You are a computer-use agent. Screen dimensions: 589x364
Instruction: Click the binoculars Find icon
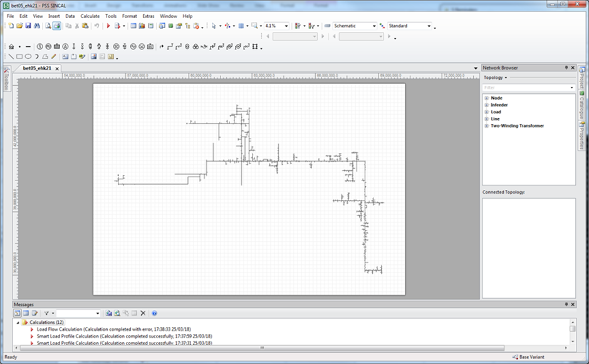point(37,26)
